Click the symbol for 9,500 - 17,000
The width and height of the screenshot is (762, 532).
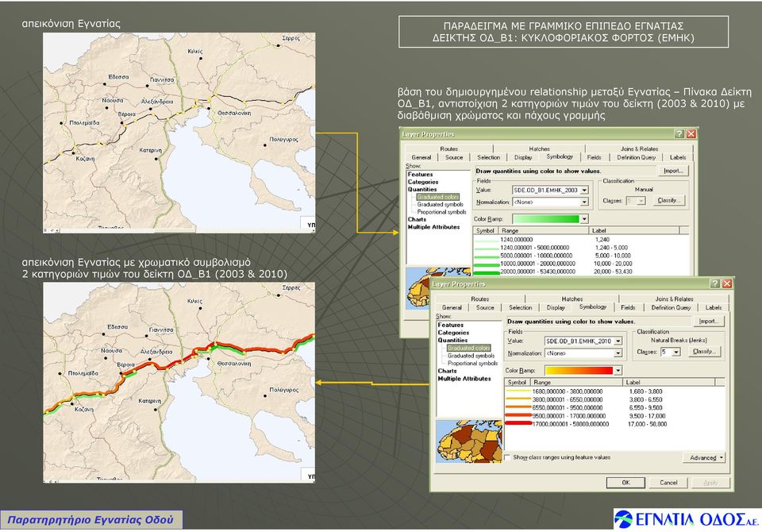tap(518, 416)
